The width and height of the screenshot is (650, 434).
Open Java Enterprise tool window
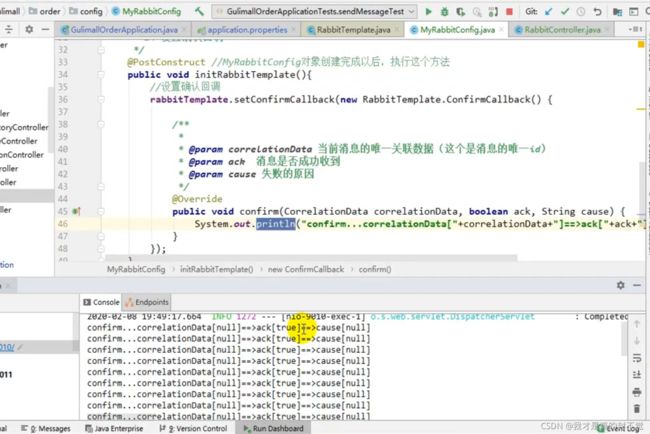(114, 429)
